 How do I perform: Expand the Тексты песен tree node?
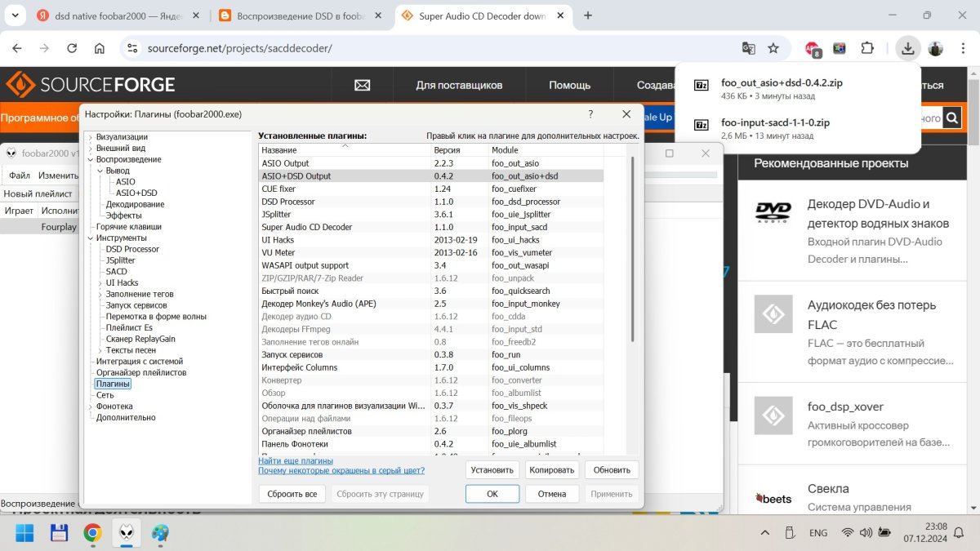point(100,350)
